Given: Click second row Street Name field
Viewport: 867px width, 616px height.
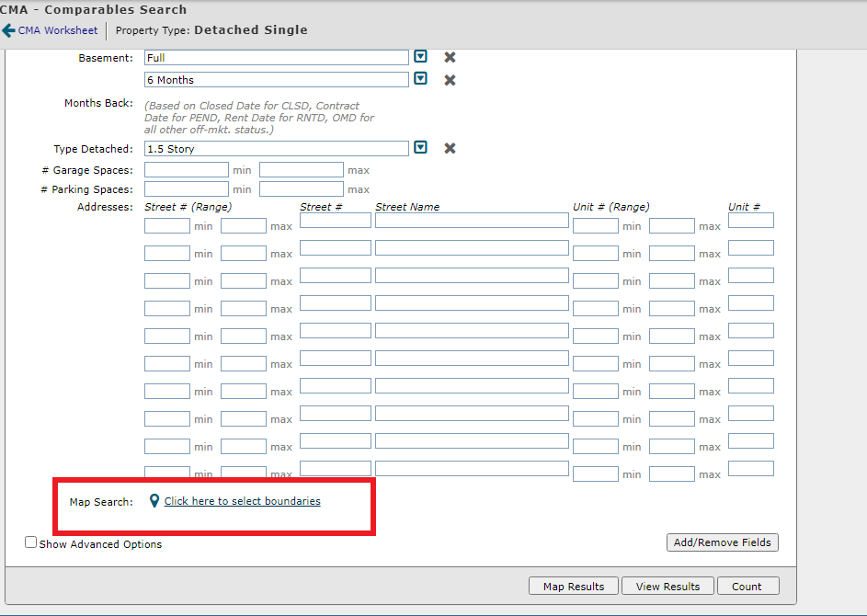Looking at the screenshot, I should click(472, 247).
